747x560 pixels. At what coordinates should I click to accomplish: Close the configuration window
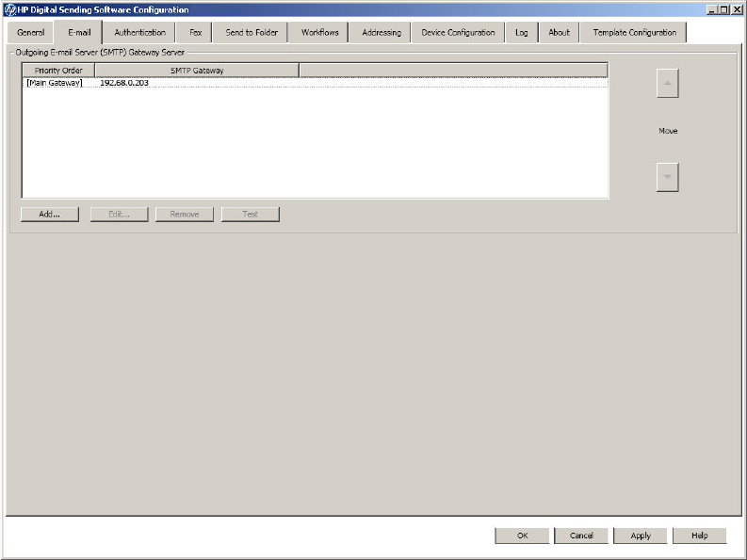pyautogui.click(x=737, y=9)
